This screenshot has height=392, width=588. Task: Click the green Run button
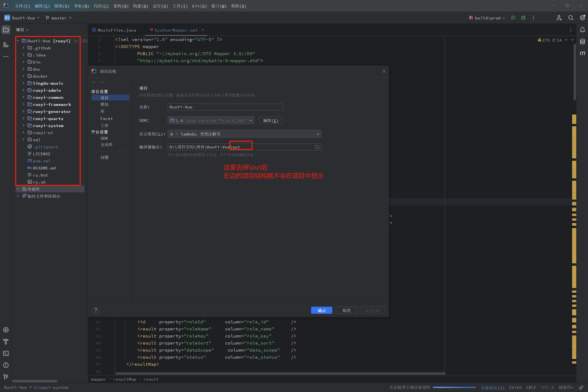pyautogui.click(x=513, y=18)
